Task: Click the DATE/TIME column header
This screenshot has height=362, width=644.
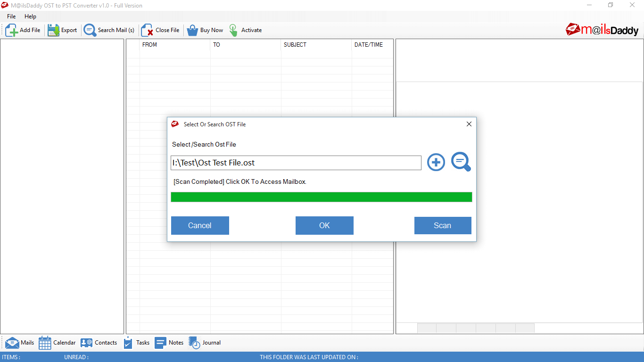Action: pyautogui.click(x=372, y=45)
